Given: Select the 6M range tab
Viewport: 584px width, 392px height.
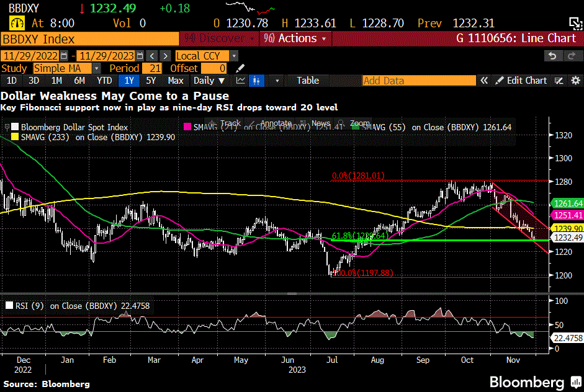Looking at the screenshot, I should [79, 81].
